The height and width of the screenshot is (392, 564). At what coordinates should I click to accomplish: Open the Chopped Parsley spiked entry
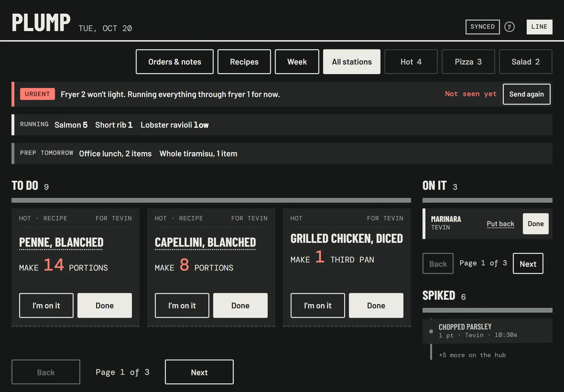tap(488, 330)
